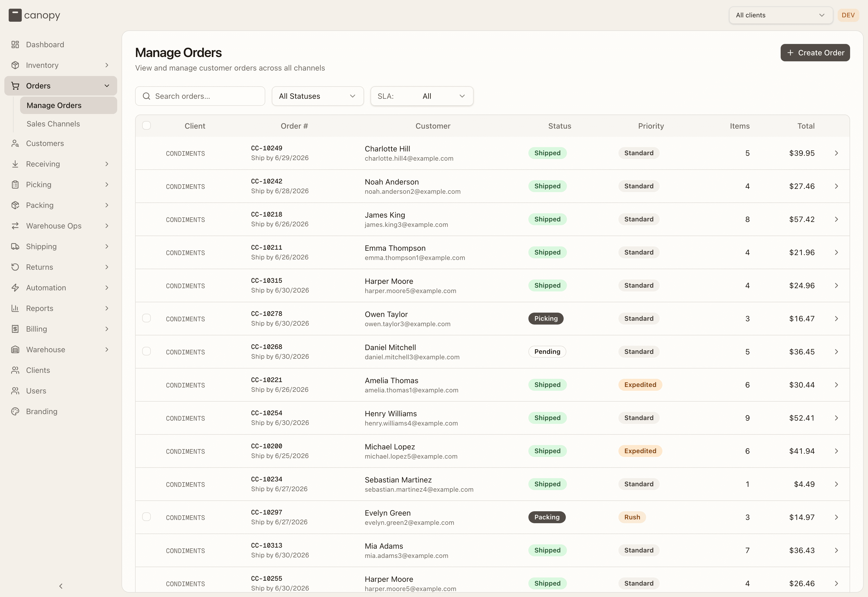
Task: Open order CC-10297 with its row arrow
Action: [836, 517]
